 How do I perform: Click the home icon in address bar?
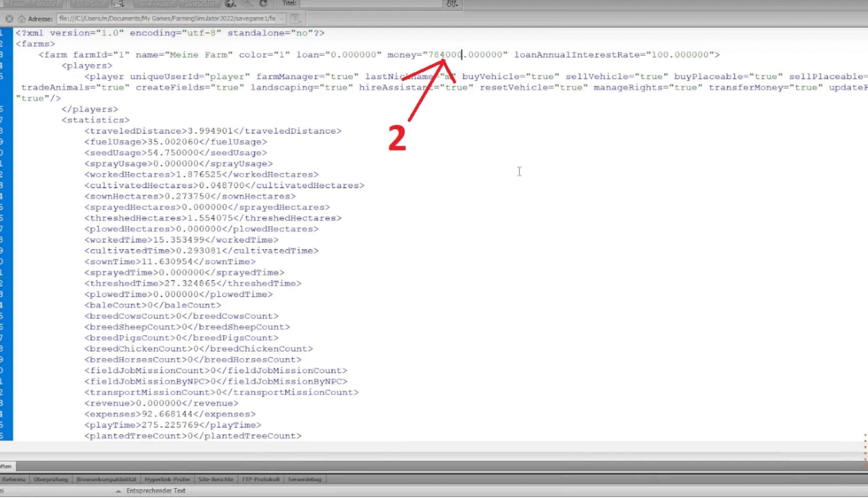coord(22,19)
